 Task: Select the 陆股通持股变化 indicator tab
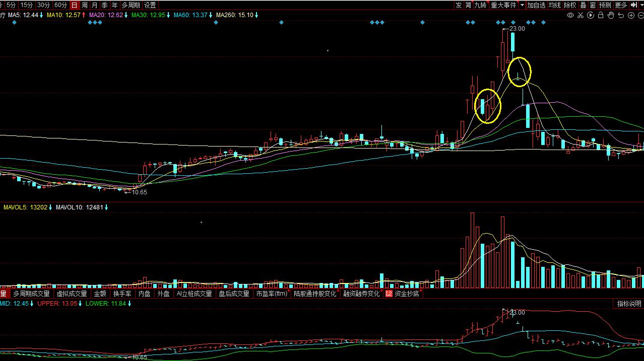315,294
